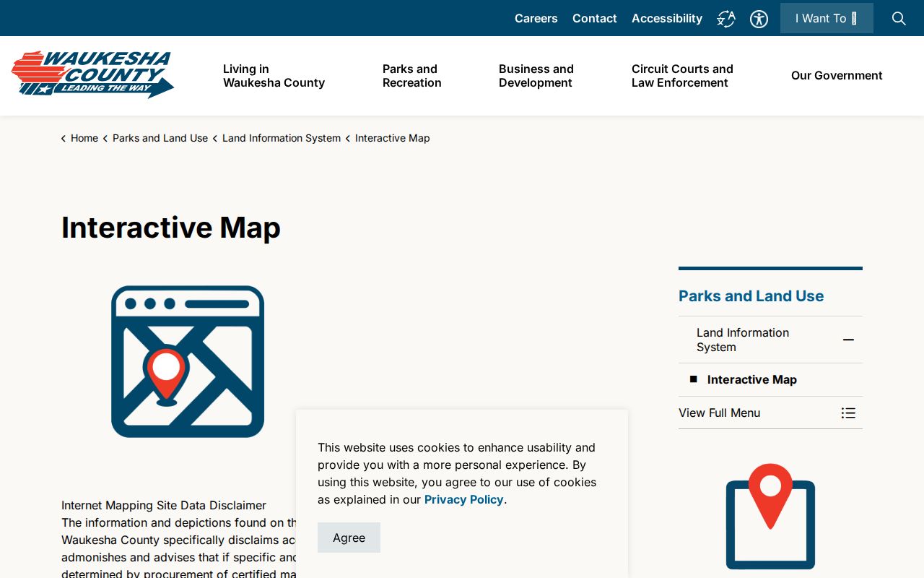
Task: Open the translate language icon
Action: pyautogui.click(x=726, y=19)
